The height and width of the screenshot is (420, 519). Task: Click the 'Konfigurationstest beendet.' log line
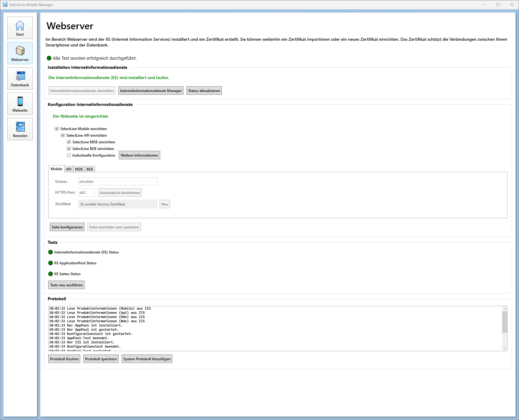85,346
